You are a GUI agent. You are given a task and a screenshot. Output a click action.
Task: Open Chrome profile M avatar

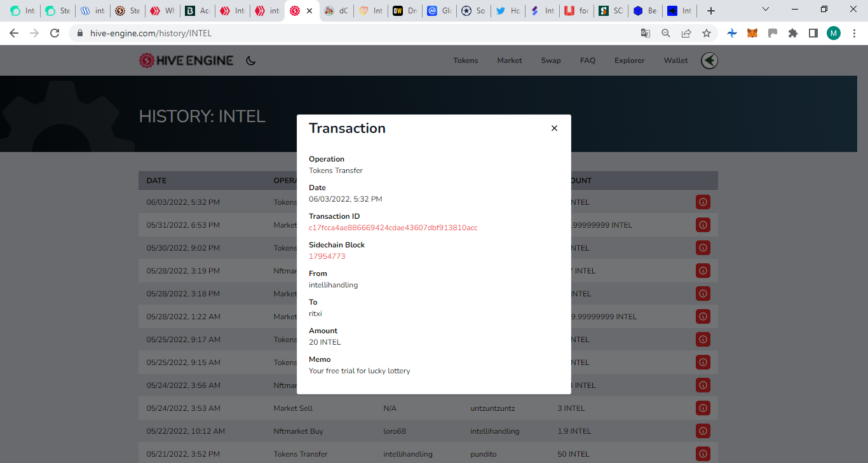[833, 33]
